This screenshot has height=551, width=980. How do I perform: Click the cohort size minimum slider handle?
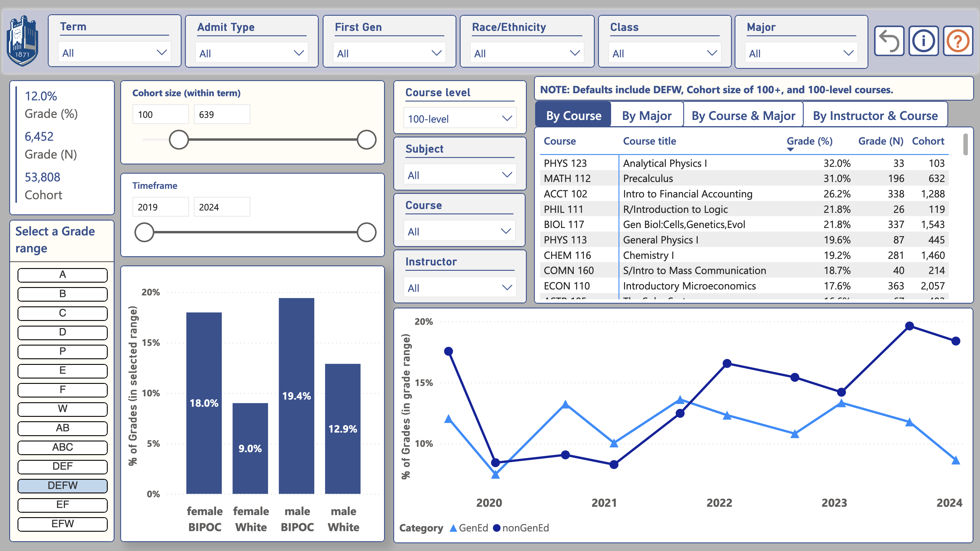click(x=178, y=140)
